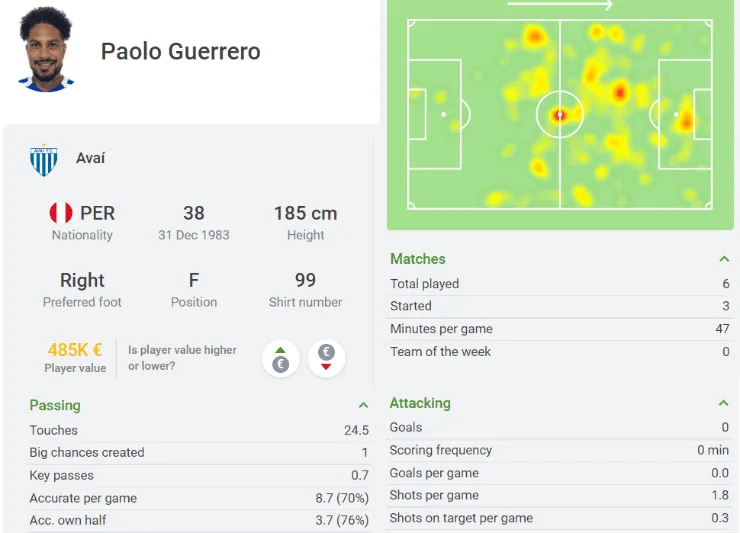Select the Passing section header
The image size is (740, 533).
click(x=55, y=405)
